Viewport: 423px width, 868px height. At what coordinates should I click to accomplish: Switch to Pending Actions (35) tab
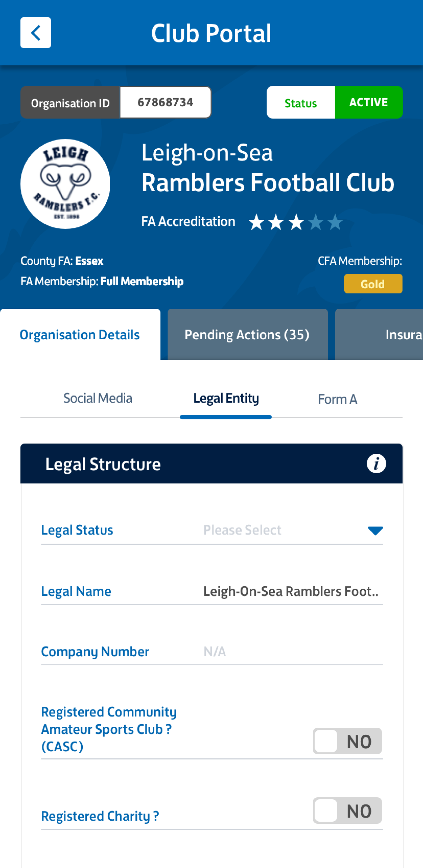click(247, 335)
